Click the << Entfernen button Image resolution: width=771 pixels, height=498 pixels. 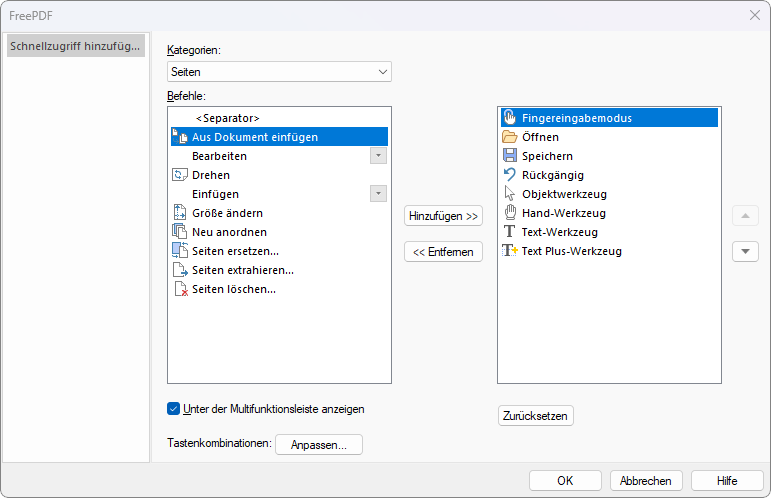point(444,252)
